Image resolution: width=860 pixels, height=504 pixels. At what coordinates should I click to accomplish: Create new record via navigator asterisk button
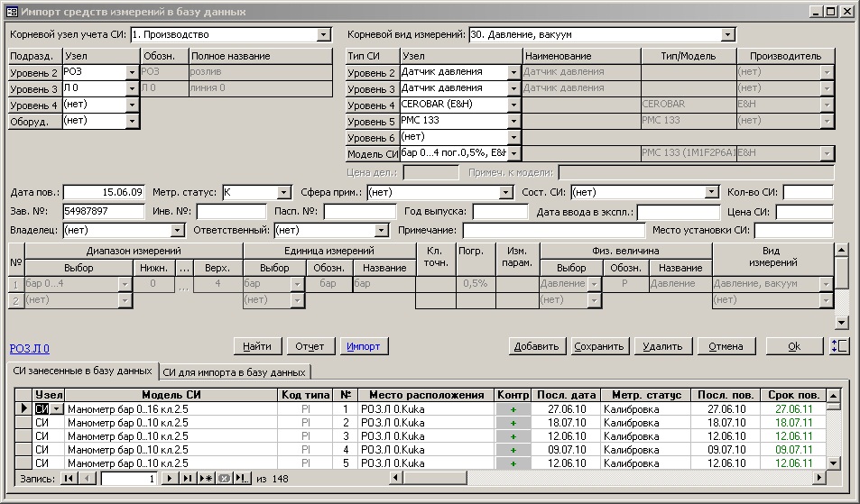[206, 478]
